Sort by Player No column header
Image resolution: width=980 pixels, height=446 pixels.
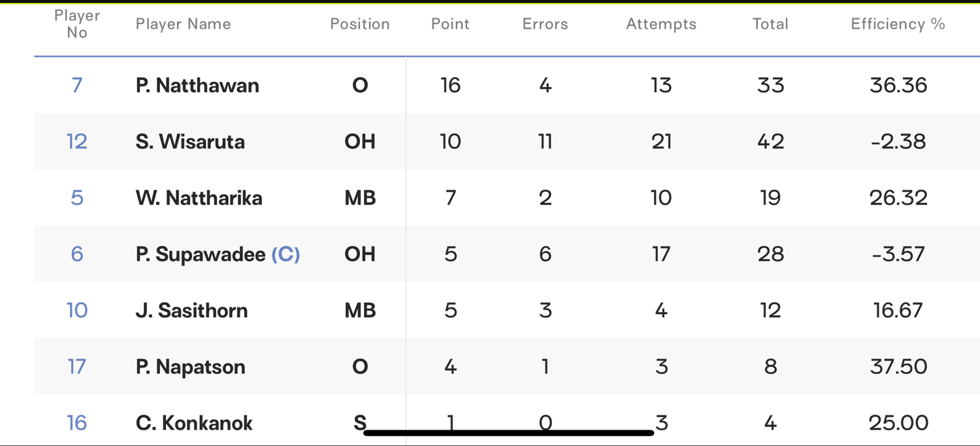77,24
